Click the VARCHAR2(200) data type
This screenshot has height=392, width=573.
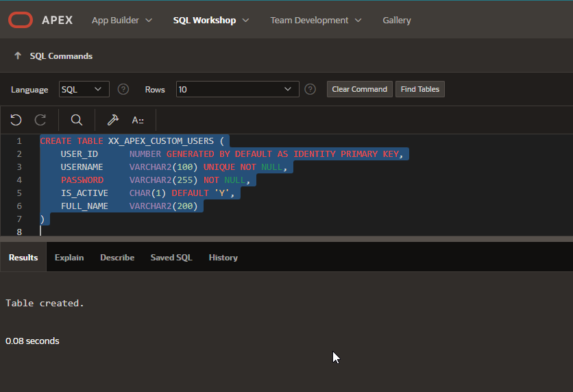click(x=163, y=206)
